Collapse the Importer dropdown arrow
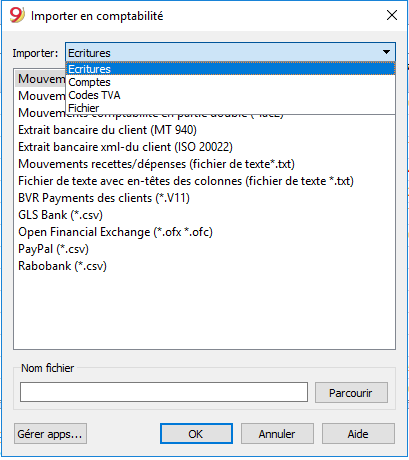Viewport: 409px width, 460px height. point(386,52)
